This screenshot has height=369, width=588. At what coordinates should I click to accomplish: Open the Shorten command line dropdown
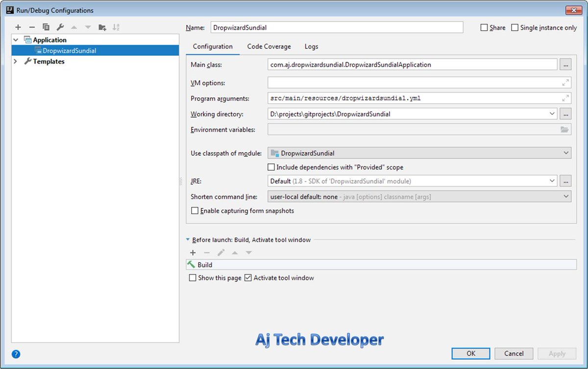[x=567, y=196]
